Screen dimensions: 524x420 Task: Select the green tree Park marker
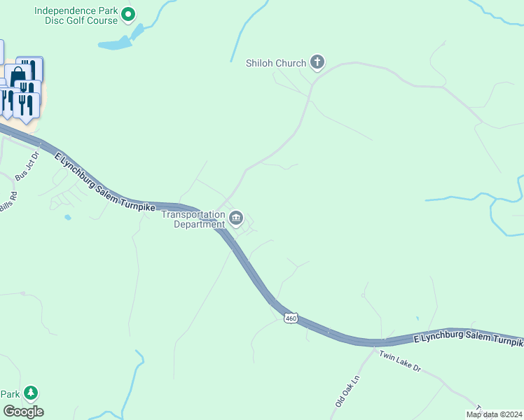pyautogui.click(x=31, y=394)
